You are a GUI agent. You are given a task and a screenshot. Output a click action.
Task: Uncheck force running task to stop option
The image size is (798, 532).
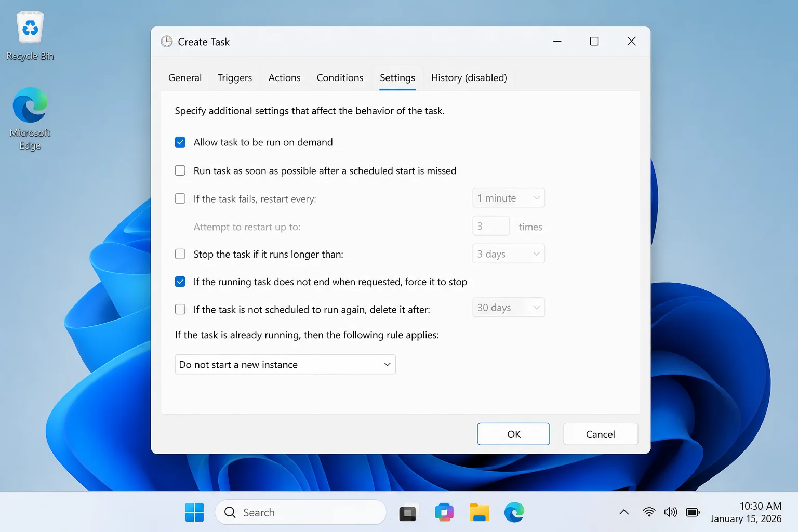180,282
